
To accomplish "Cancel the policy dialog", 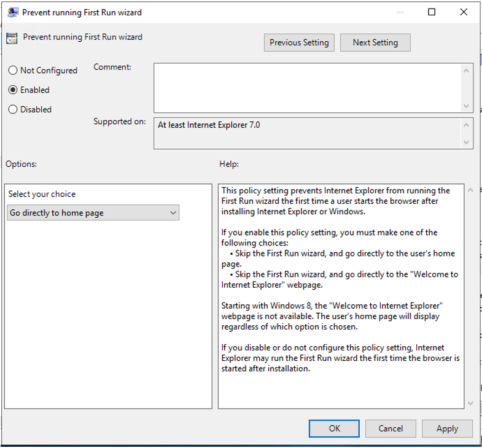I will coord(391,428).
